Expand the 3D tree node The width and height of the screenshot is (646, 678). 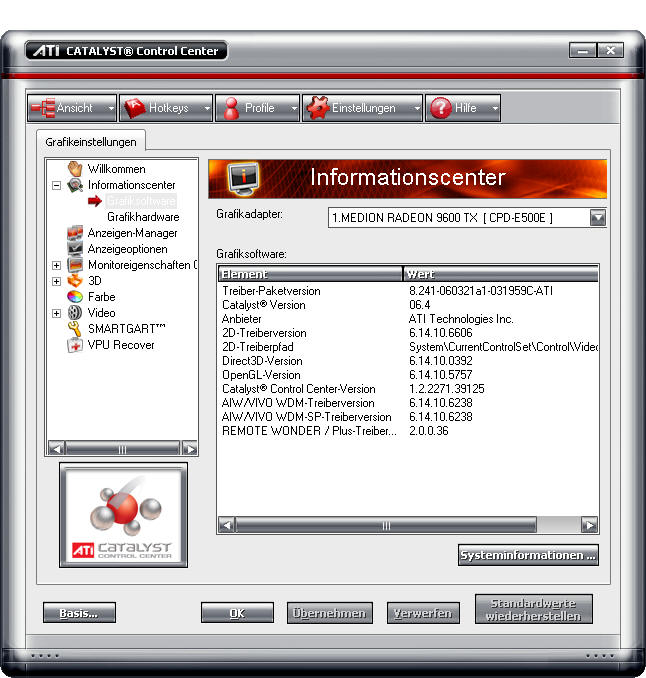(56, 281)
